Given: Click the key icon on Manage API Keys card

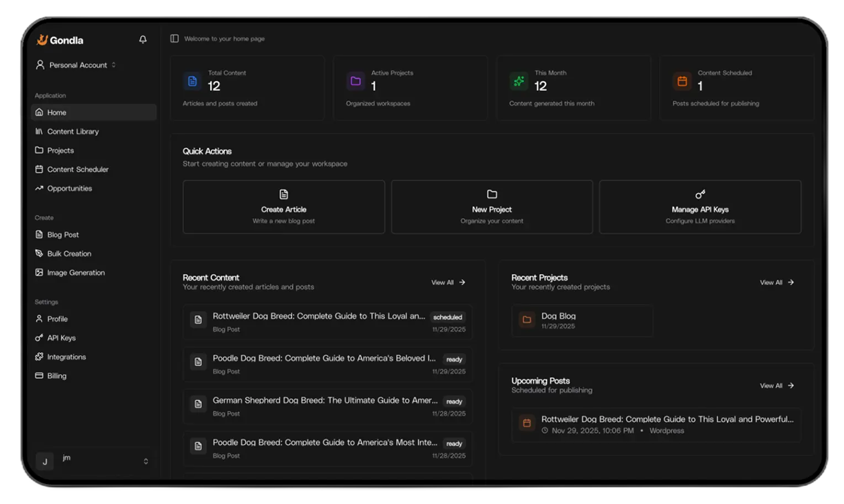Looking at the screenshot, I should 700,194.
